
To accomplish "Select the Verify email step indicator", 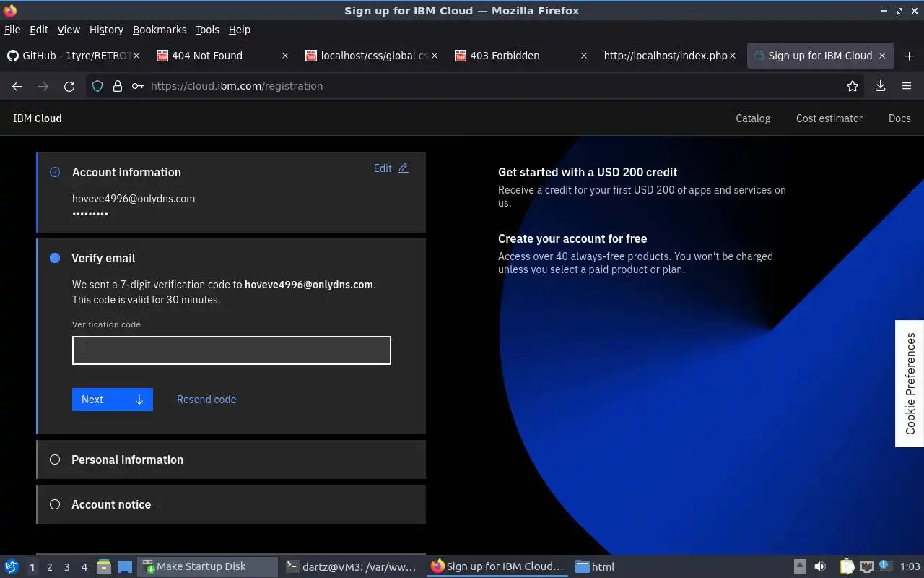I will coord(55,258).
